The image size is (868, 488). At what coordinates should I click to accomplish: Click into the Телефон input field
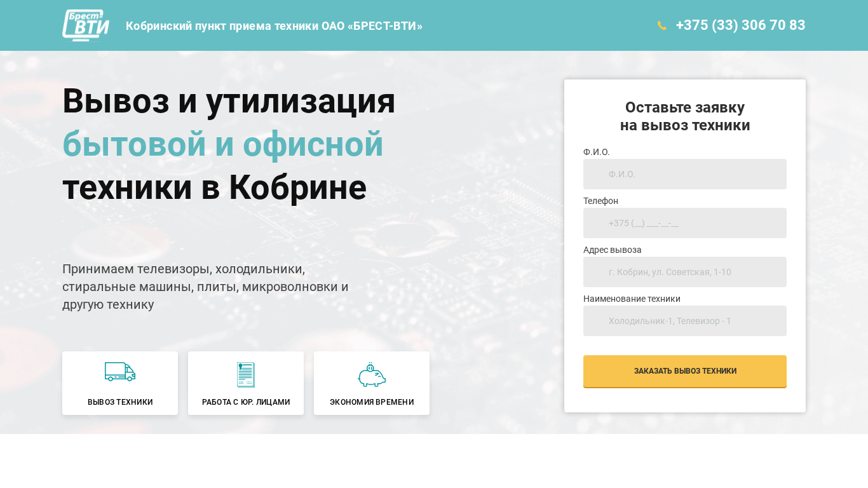coord(685,223)
